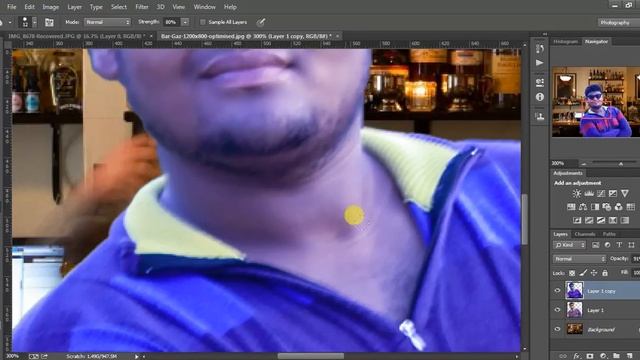
Task: Open the Image menu
Action: (x=51, y=7)
